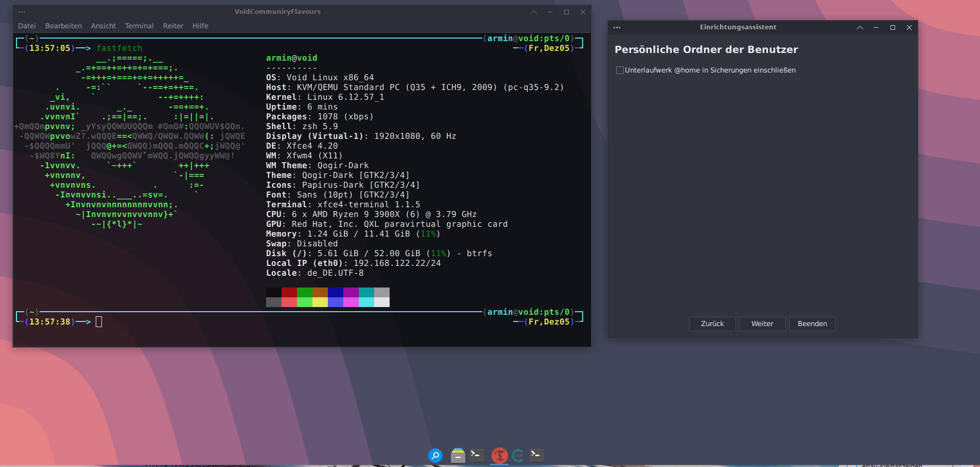Viewport: 980px width, 467px height.
Task: Roll up the VoidCommuniryFlavours terminal window
Action: pyautogui.click(x=533, y=12)
